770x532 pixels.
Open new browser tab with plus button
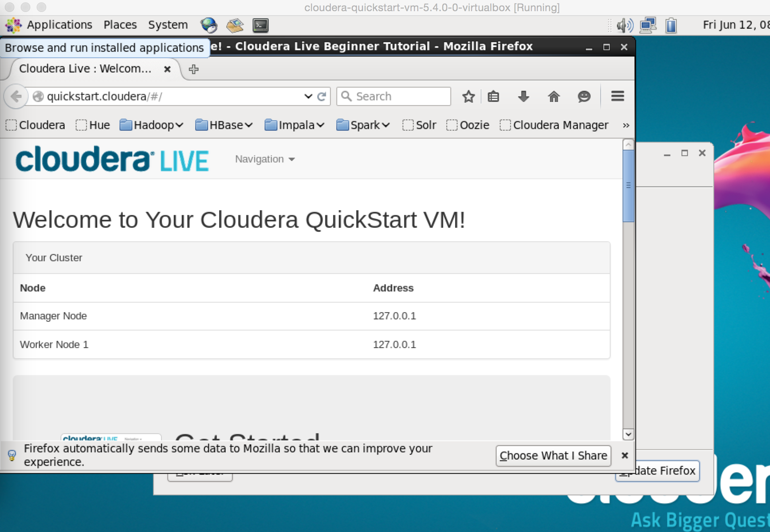193,68
